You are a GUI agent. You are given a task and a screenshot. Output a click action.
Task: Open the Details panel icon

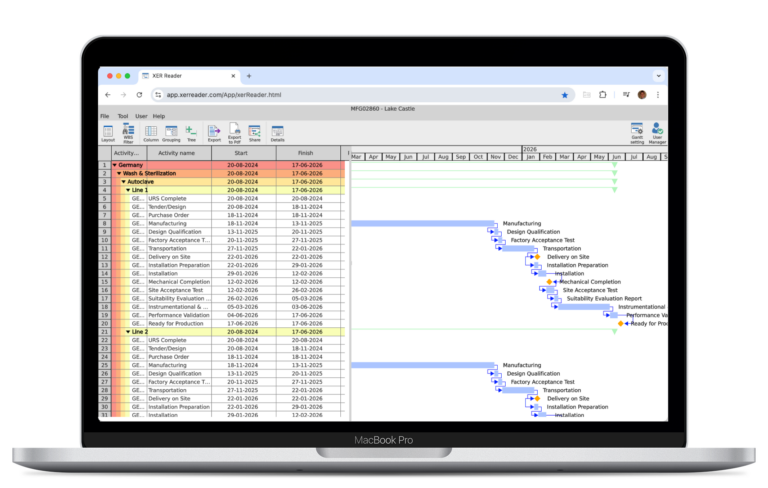(x=278, y=132)
